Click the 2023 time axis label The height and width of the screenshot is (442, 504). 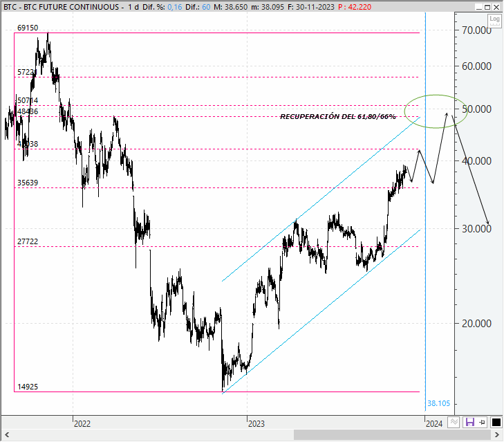pos(256,423)
